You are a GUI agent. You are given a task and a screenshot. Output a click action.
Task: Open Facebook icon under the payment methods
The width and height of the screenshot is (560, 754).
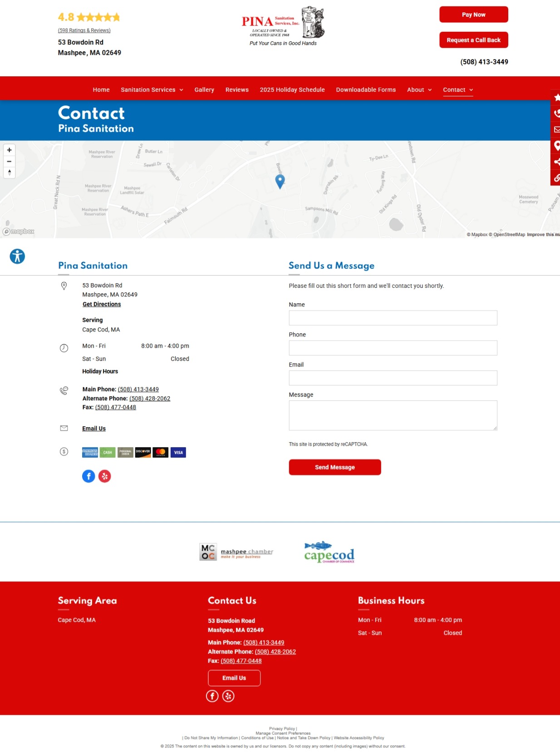click(88, 476)
